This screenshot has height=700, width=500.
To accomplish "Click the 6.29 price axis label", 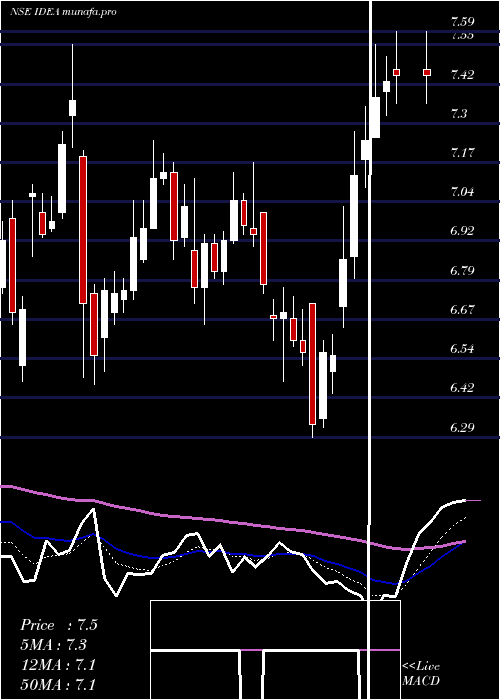I will point(462,427).
